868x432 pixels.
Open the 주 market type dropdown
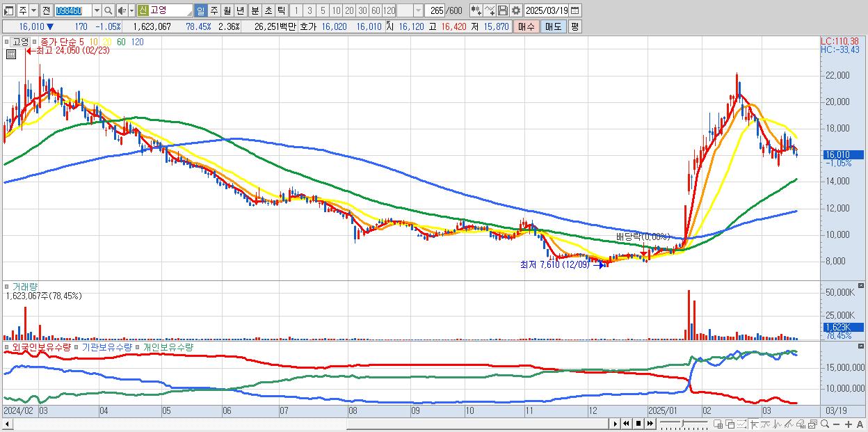33,10
